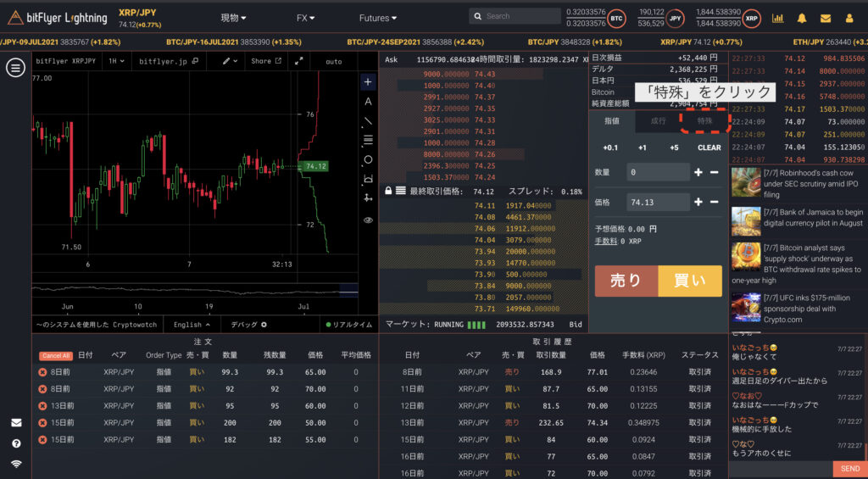Click the JPY balance circle icon
The height and width of the screenshot is (479, 868).
[675, 19]
